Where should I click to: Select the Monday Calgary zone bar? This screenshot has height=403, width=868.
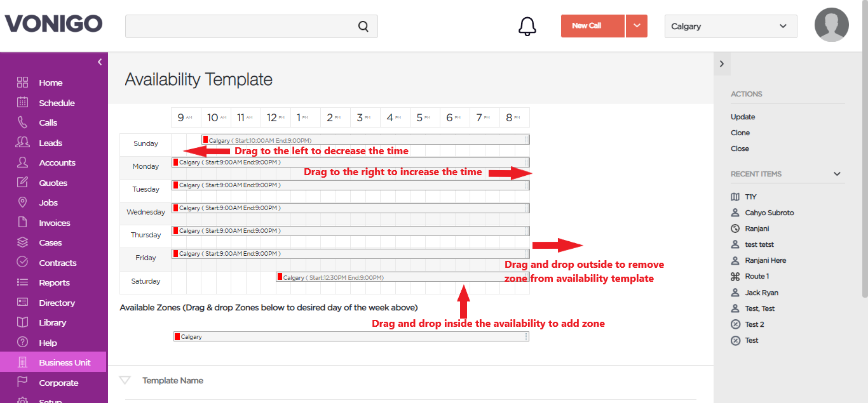coord(350,162)
